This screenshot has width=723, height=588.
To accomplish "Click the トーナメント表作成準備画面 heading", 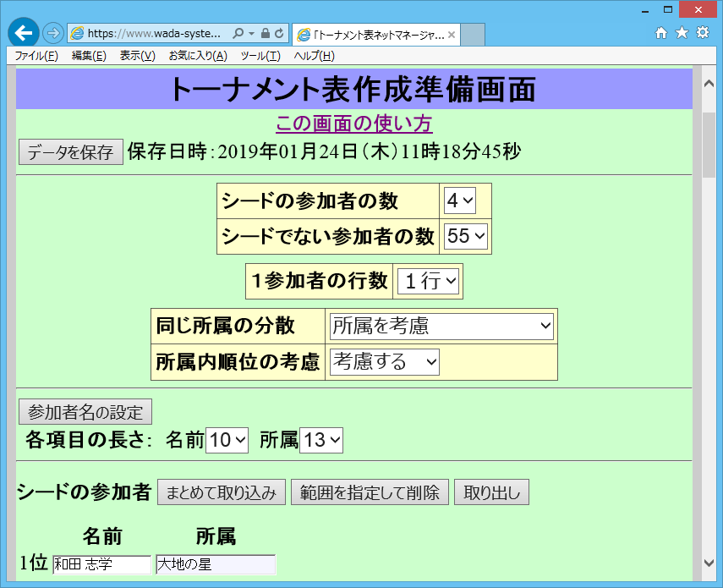I will [353, 89].
